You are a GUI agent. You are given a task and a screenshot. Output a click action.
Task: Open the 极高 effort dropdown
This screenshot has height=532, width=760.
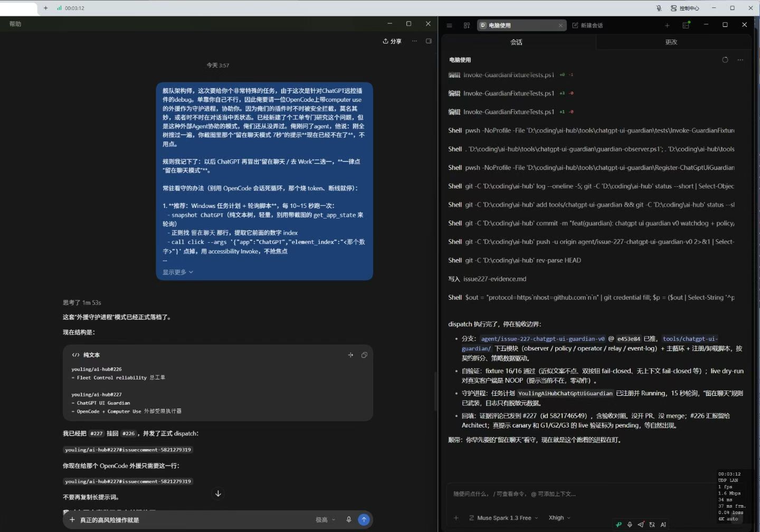point(326,520)
